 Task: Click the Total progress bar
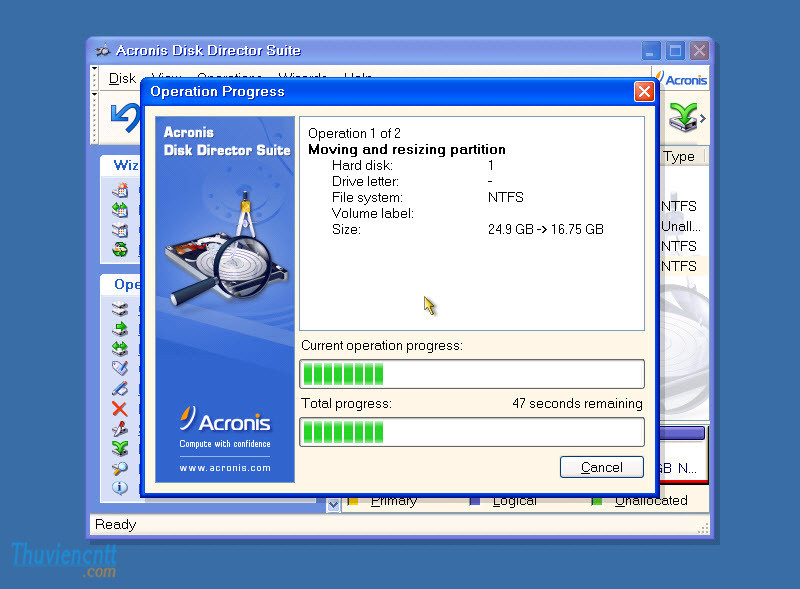[472, 432]
